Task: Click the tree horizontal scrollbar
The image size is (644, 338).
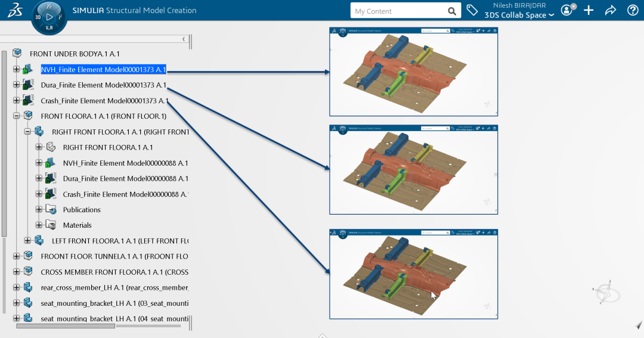Action: [x=66, y=326]
